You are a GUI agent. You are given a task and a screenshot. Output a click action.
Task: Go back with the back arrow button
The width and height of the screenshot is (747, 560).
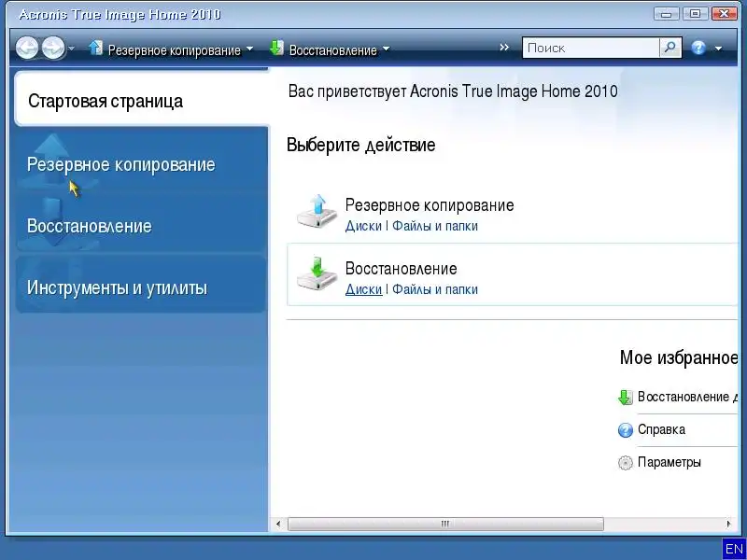point(27,48)
